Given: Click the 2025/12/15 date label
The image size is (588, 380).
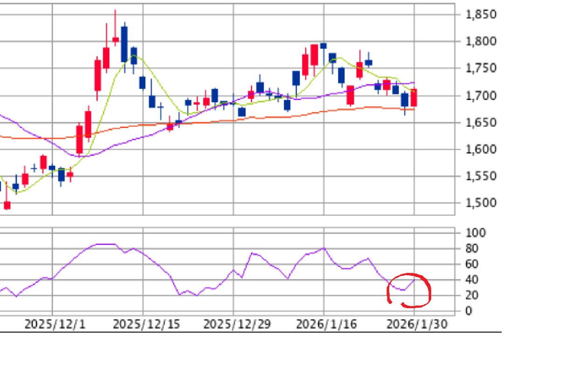Looking at the screenshot, I should pos(147,325).
